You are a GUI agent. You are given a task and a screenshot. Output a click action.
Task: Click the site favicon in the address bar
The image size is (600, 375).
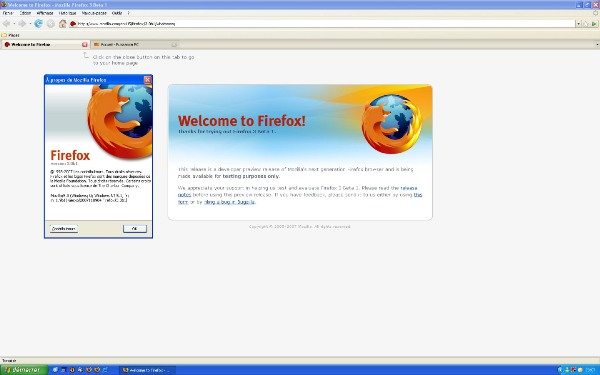73,24
